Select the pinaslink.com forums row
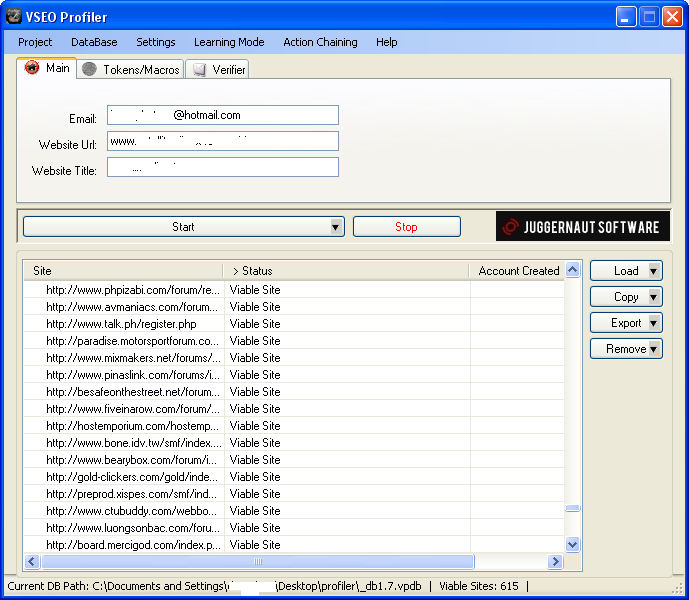Screen dimensions: 689x600 294,375
